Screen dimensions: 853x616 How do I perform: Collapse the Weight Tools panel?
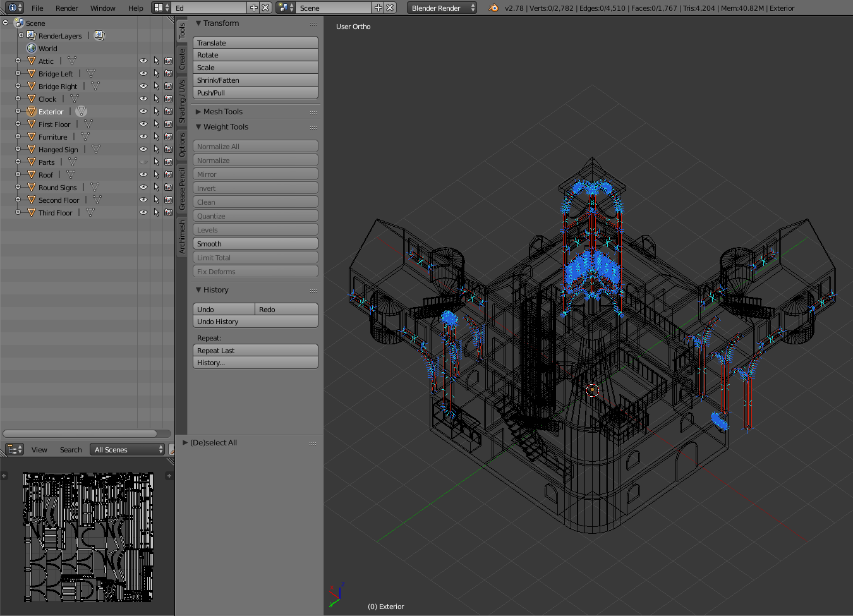(x=198, y=127)
